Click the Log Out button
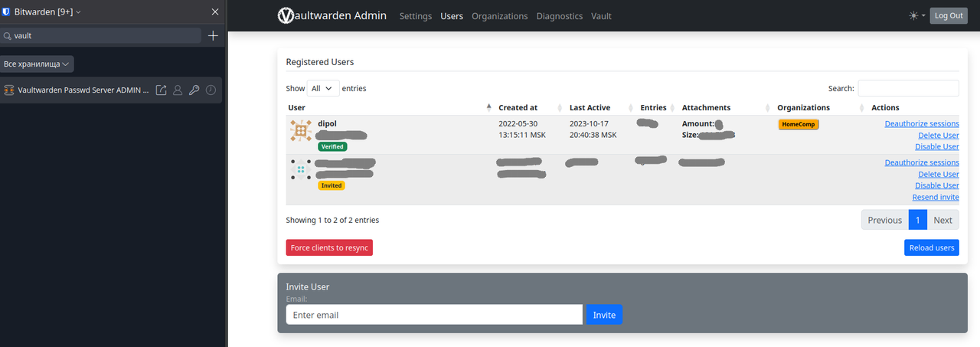980x347 pixels. 949,15
